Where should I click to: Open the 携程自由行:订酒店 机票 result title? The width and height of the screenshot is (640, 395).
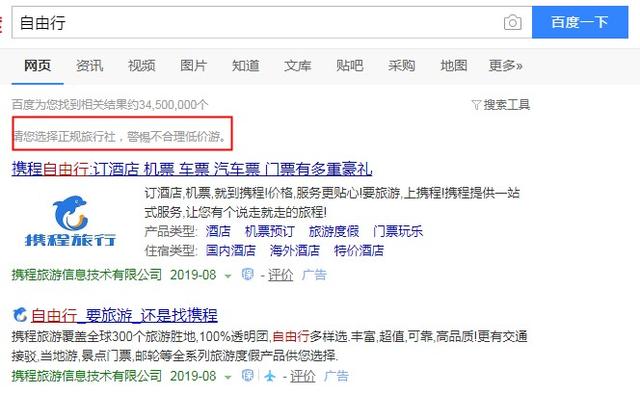coord(192,169)
